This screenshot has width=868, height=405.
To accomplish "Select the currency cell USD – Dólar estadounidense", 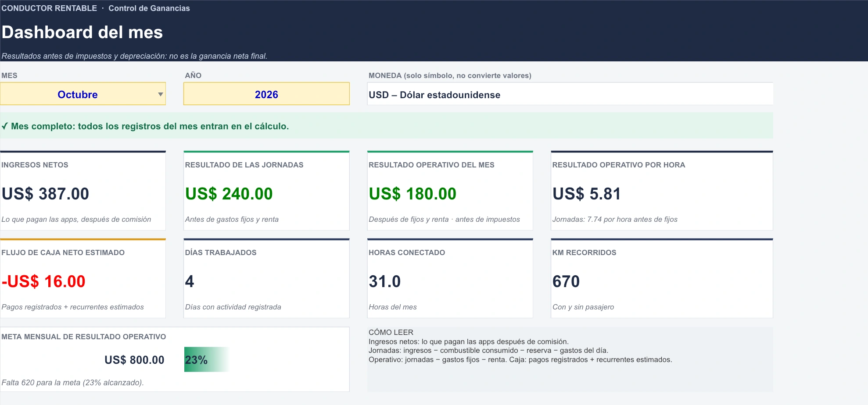I will [570, 94].
